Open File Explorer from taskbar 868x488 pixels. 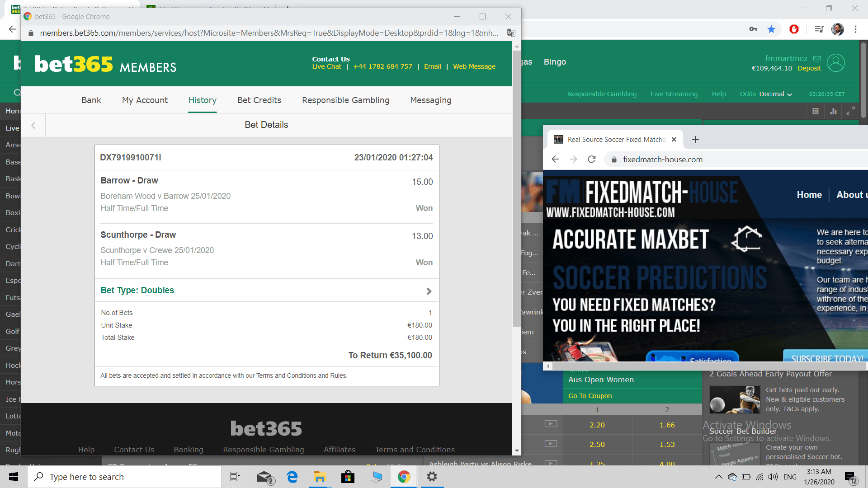tap(320, 477)
